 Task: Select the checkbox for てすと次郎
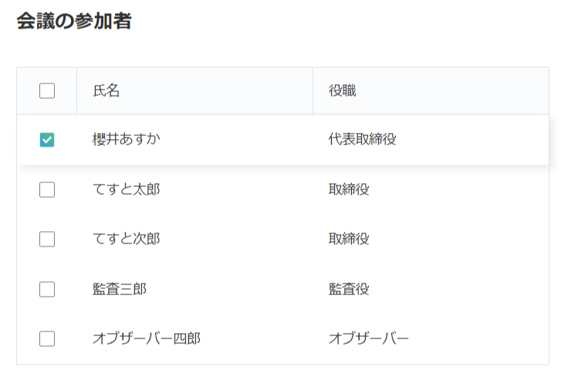47,240
